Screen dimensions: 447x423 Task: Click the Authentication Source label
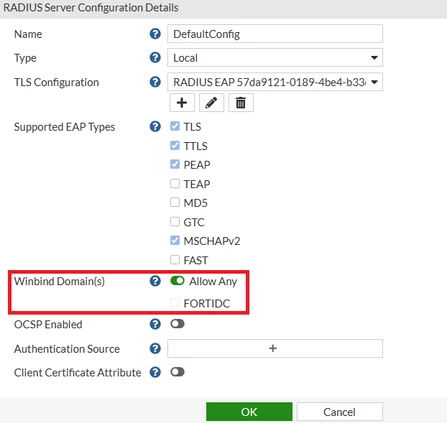pyautogui.click(x=67, y=349)
